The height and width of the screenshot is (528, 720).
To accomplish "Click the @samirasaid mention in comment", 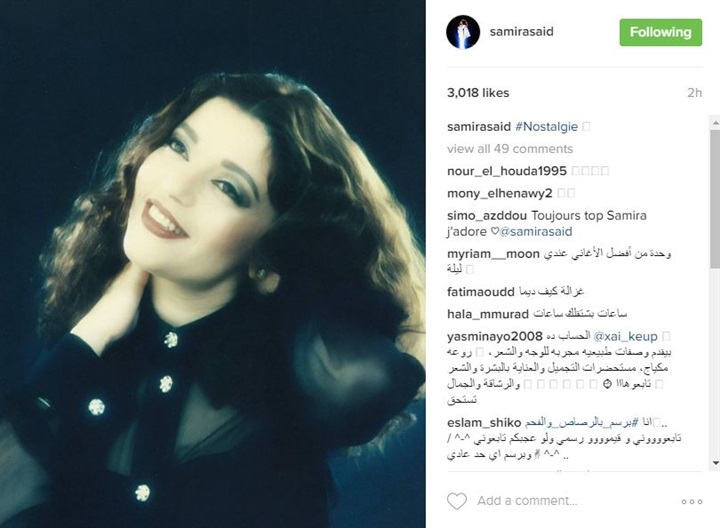I will point(535,231).
